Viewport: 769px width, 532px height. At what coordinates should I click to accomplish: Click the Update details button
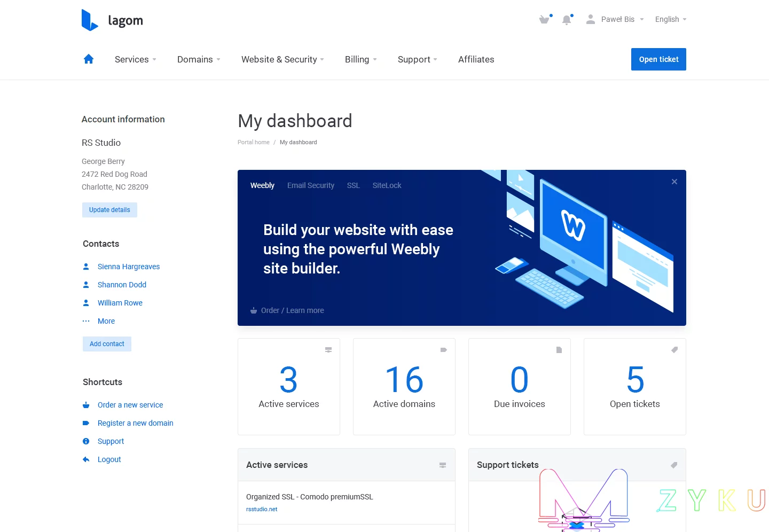109,210
